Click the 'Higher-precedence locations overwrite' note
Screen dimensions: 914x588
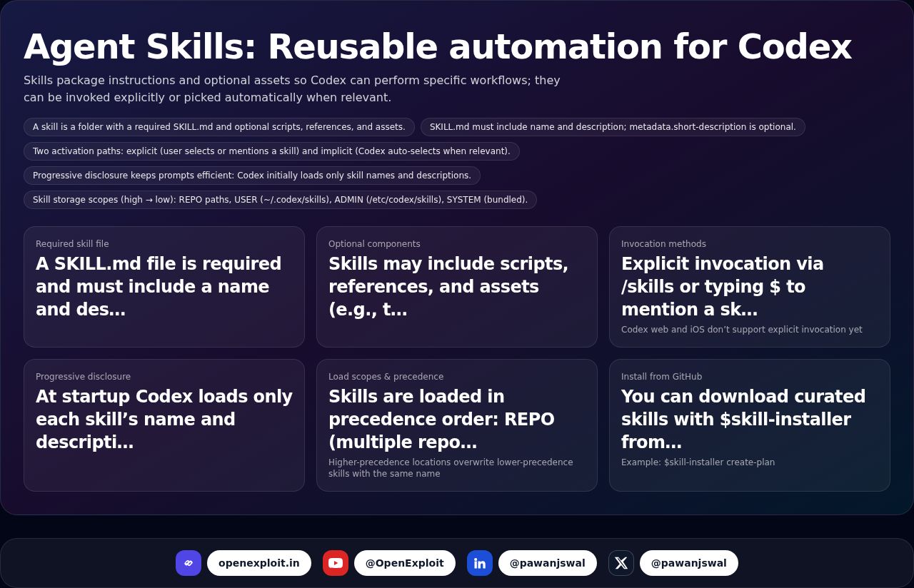pos(451,468)
